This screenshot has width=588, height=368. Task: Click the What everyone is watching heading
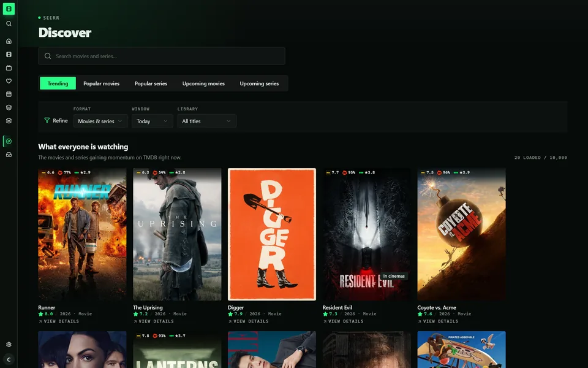tap(83, 147)
